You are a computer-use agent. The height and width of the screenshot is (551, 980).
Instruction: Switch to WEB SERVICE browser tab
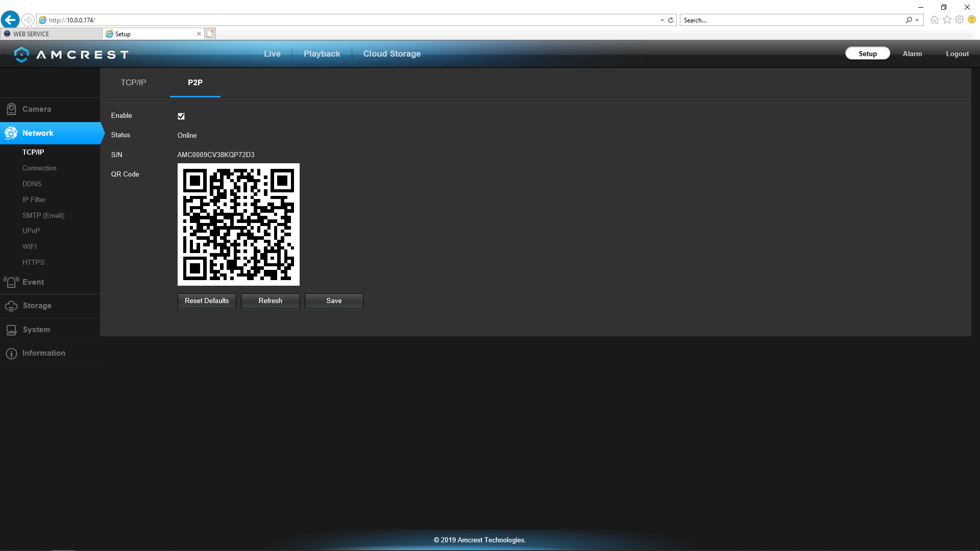tap(51, 34)
